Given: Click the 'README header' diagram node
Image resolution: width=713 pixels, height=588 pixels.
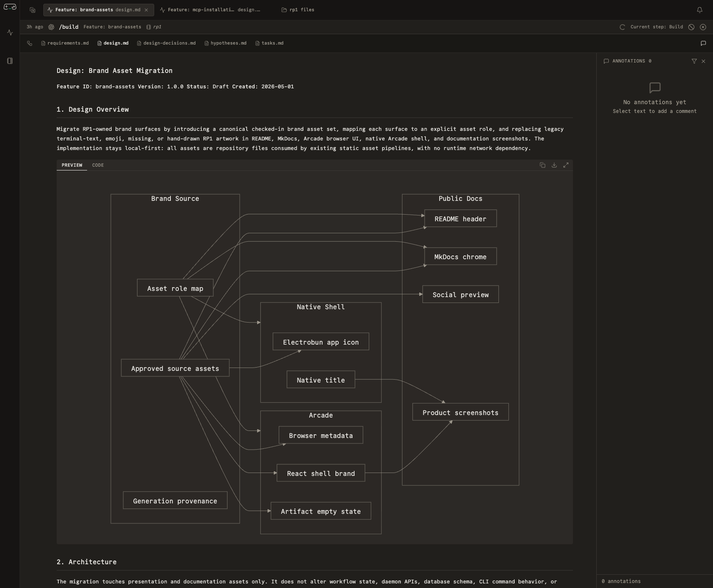Looking at the screenshot, I should pyautogui.click(x=460, y=219).
